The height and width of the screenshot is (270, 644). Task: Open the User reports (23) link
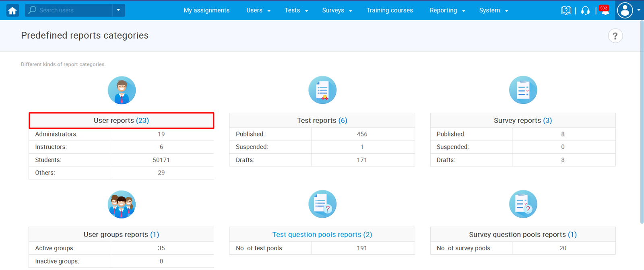[x=121, y=120]
